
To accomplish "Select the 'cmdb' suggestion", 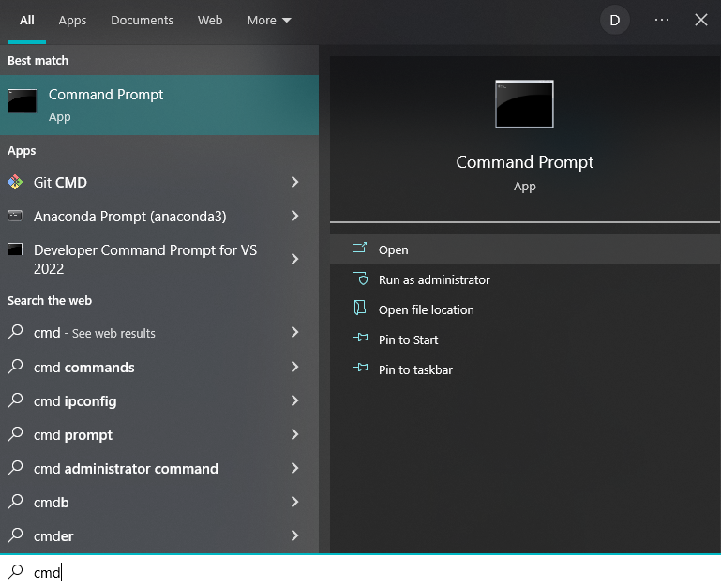I will tap(159, 502).
